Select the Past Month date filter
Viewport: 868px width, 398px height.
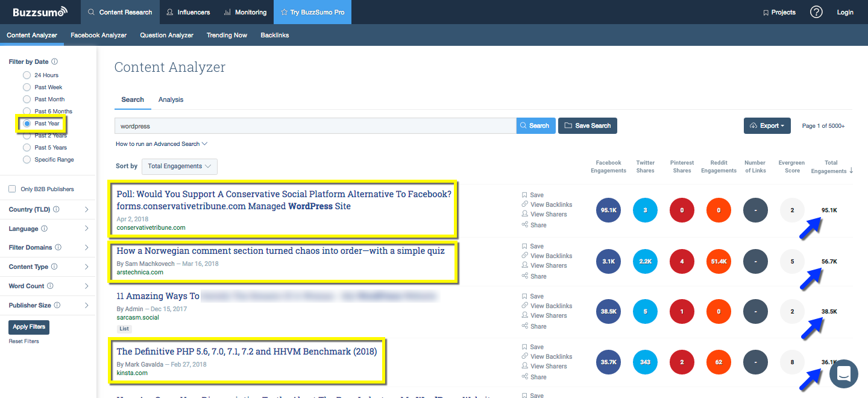[27, 99]
